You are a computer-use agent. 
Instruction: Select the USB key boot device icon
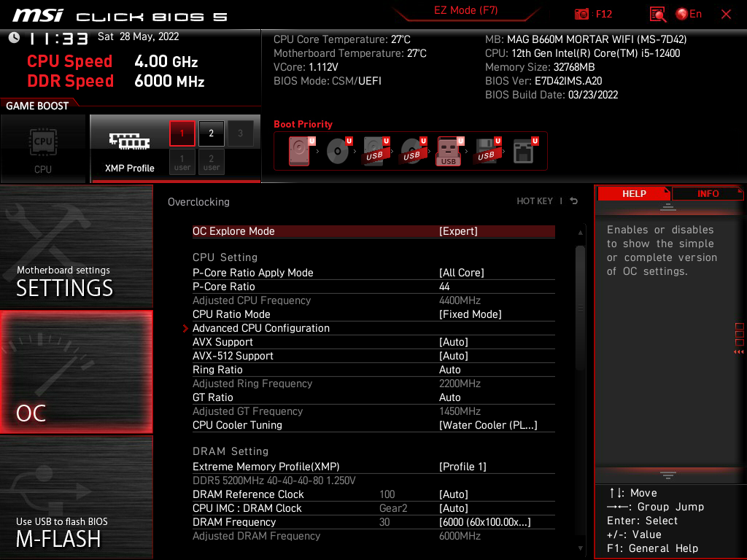(x=449, y=150)
